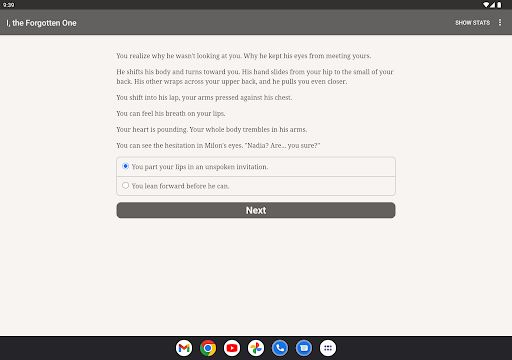
Task: Click the line "You shift into his lap"
Action: [x=204, y=98]
